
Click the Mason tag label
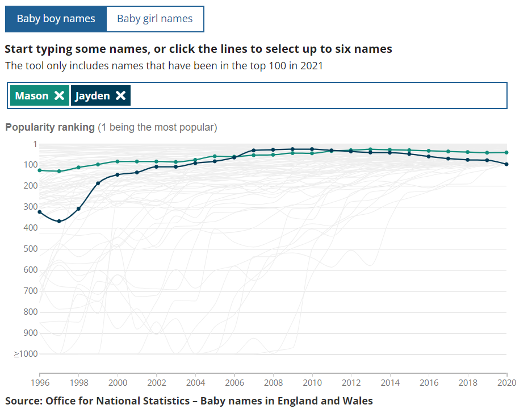point(32,95)
